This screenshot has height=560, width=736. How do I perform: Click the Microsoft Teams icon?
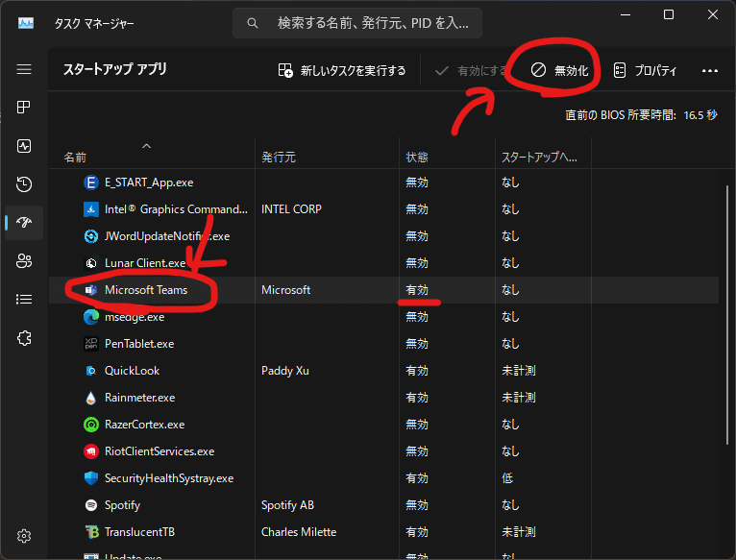[x=91, y=290]
